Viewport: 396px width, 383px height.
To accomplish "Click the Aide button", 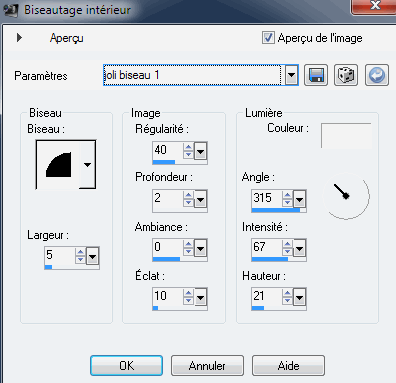I will pos(288,366).
